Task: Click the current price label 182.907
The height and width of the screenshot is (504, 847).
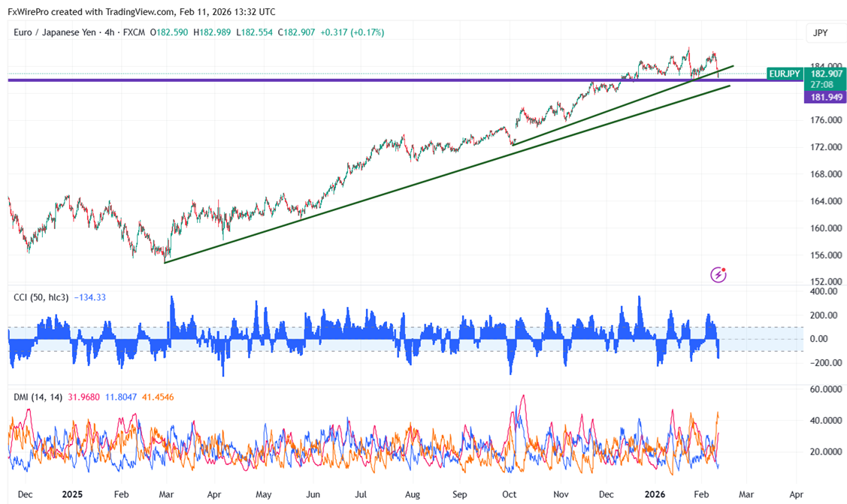Action: 826,74
